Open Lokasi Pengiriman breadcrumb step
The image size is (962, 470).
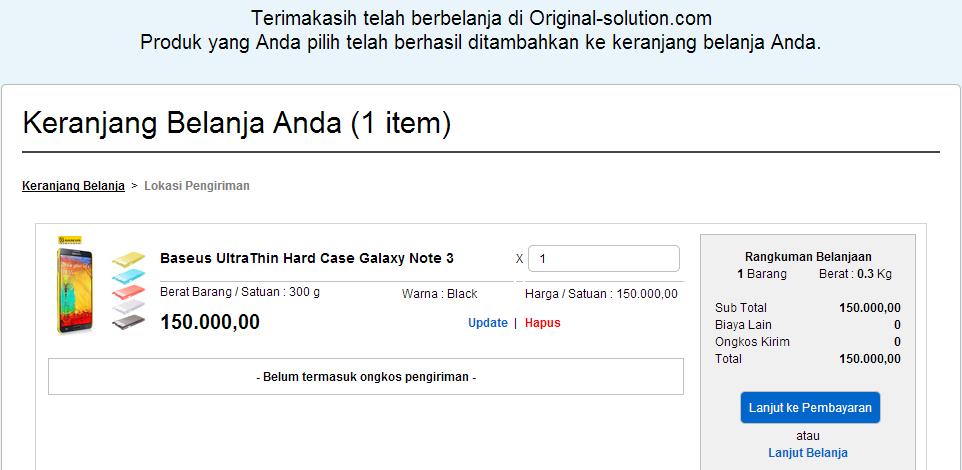click(197, 186)
